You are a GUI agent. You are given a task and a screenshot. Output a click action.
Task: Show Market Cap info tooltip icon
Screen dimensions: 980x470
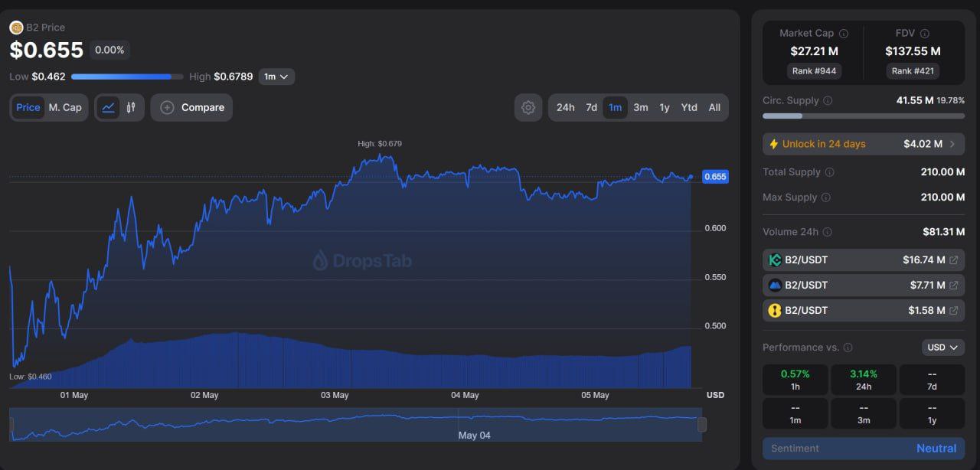coord(844,34)
